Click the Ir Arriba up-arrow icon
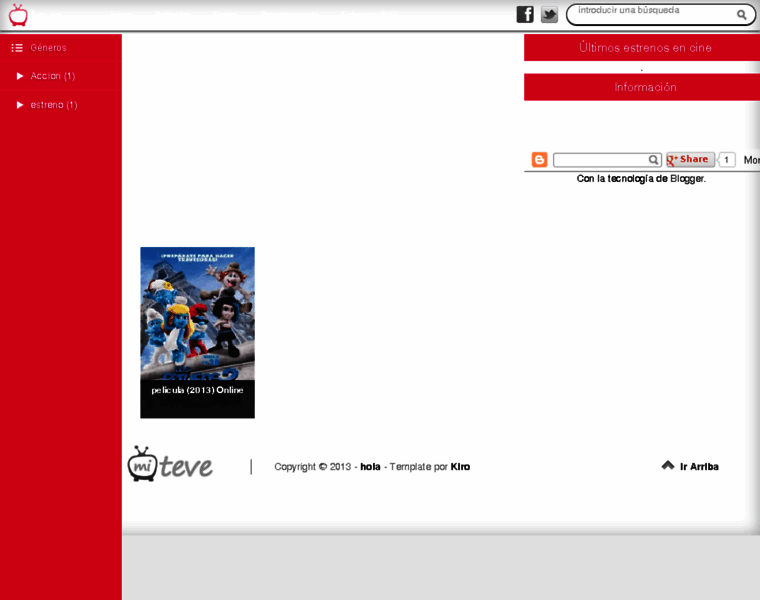This screenshot has height=600, width=760. (667, 466)
